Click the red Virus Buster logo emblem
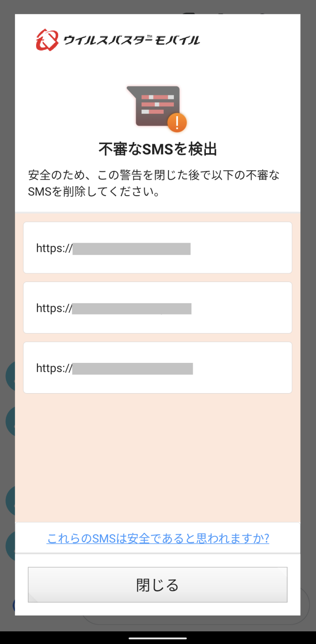Image resolution: width=316 pixels, height=644 pixels. 47,40
